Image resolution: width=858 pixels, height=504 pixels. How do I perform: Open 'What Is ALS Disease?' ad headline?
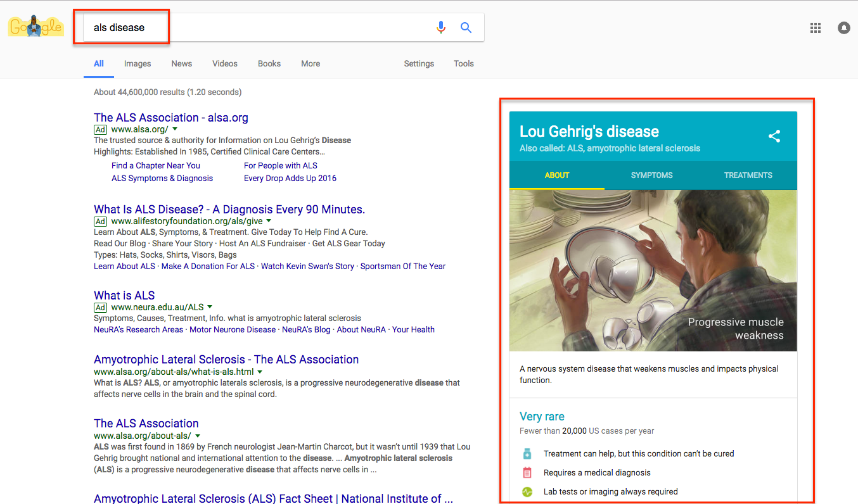click(x=229, y=209)
